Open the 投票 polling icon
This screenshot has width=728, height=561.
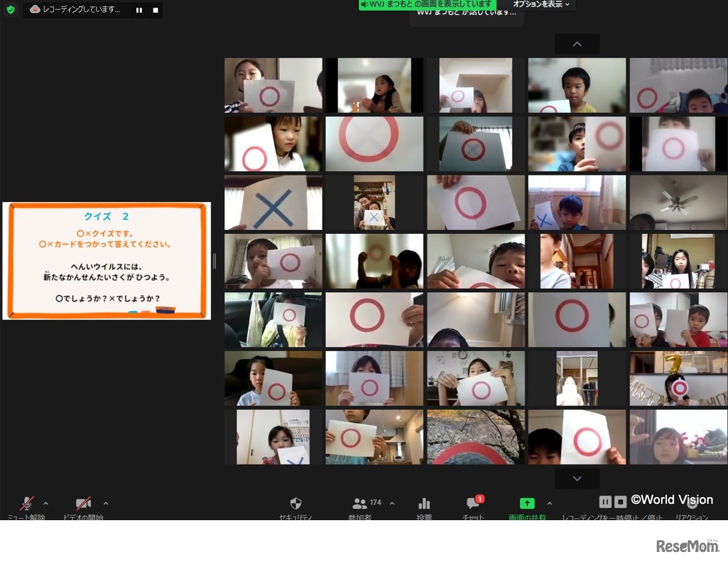pos(424,508)
